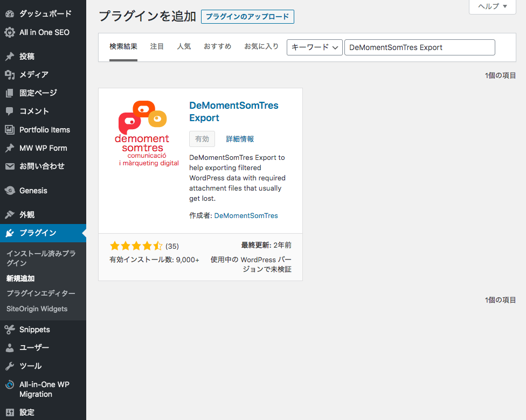Open the 詳細情報 details link

240,139
